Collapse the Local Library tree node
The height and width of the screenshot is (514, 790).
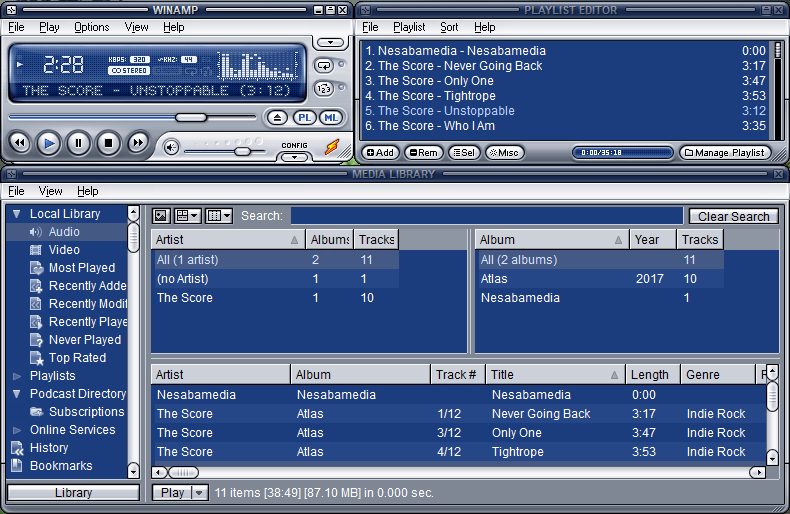pos(16,214)
